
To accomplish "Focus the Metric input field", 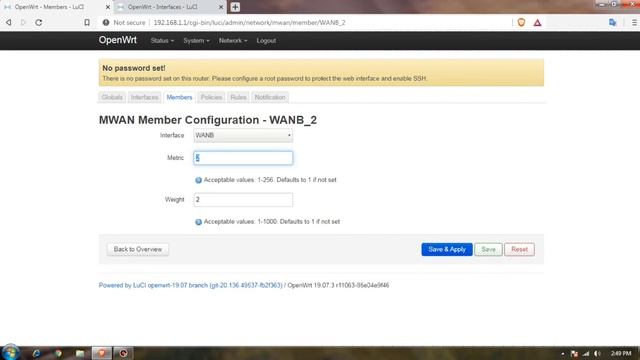I will pyautogui.click(x=243, y=158).
